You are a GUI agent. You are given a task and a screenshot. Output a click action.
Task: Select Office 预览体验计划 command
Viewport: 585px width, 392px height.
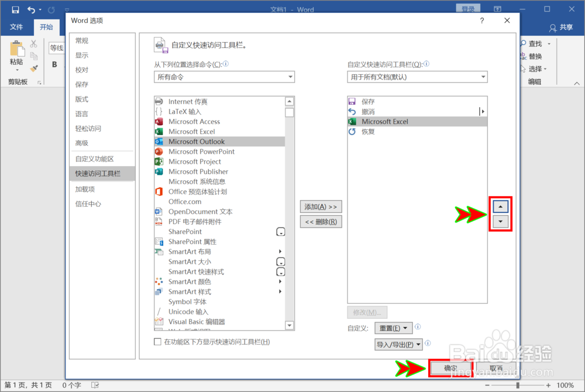point(219,192)
